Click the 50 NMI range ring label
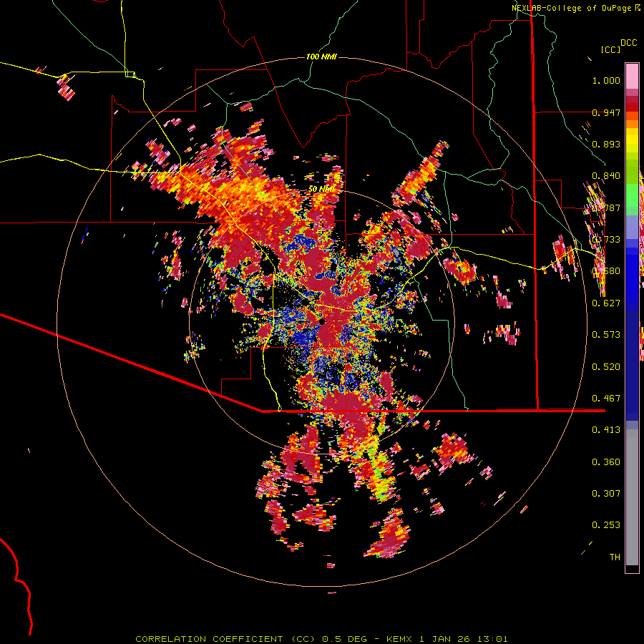 pos(321,189)
